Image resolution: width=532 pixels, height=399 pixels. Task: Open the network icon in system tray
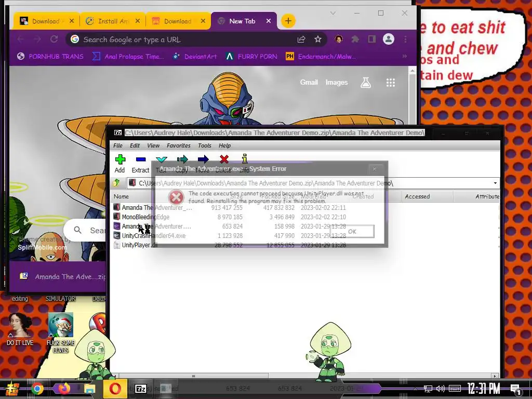(x=428, y=389)
